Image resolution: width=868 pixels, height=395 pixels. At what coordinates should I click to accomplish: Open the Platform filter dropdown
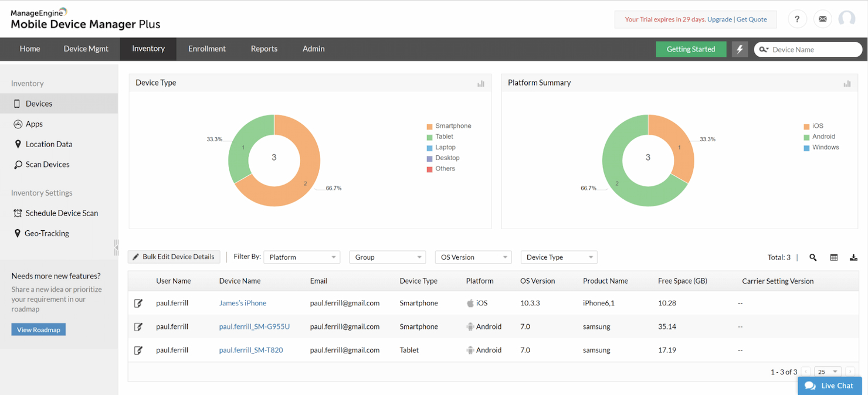301,257
